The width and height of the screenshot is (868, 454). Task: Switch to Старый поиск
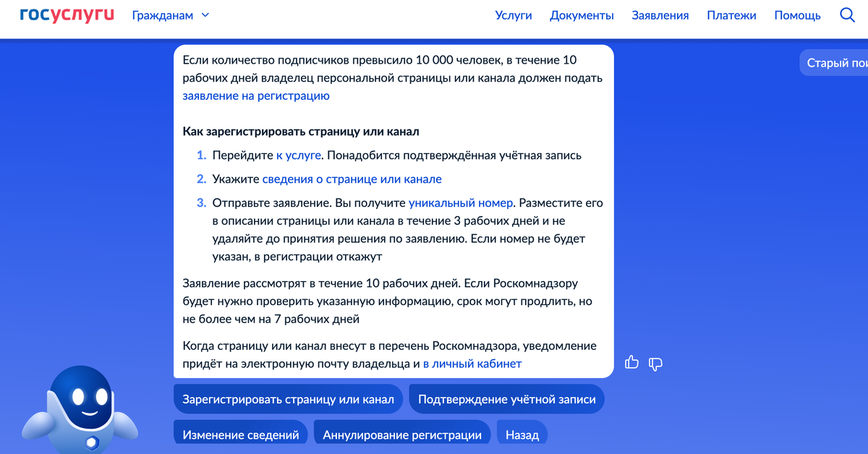[838, 63]
